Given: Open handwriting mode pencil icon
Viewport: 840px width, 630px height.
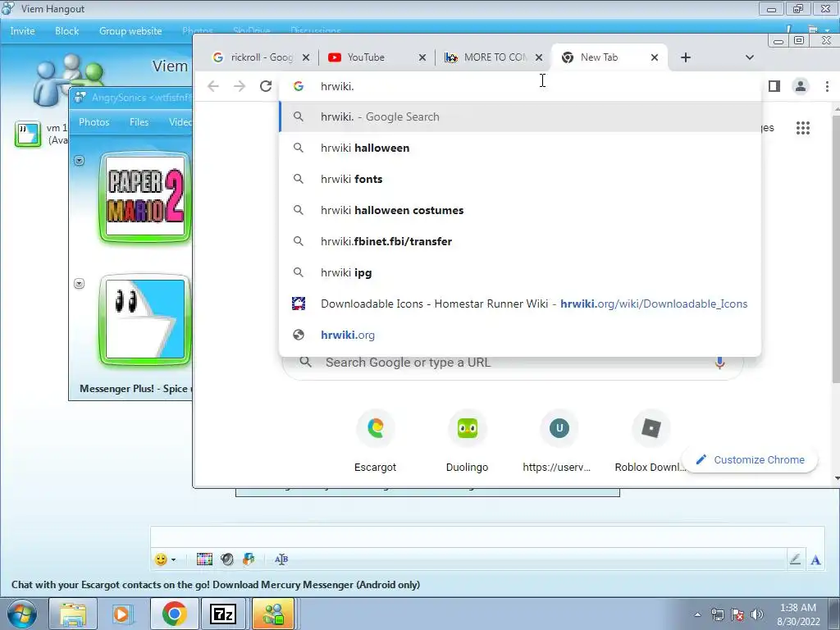Looking at the screenshot, I should [x=795, y=559].
